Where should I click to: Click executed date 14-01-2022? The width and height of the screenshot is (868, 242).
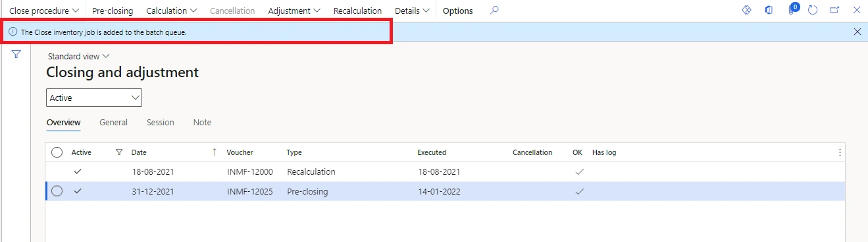pyautogui.click(x=439, y=191)
